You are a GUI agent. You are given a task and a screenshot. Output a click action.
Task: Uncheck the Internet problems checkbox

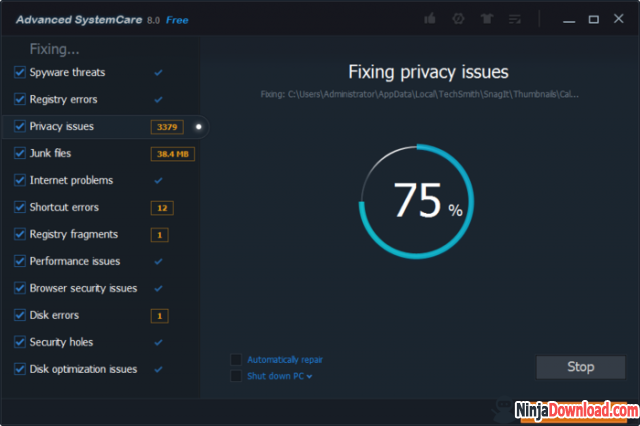[x=20, y=180]
